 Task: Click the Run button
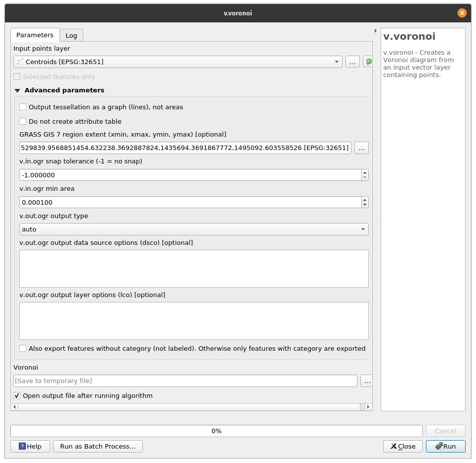445,446
